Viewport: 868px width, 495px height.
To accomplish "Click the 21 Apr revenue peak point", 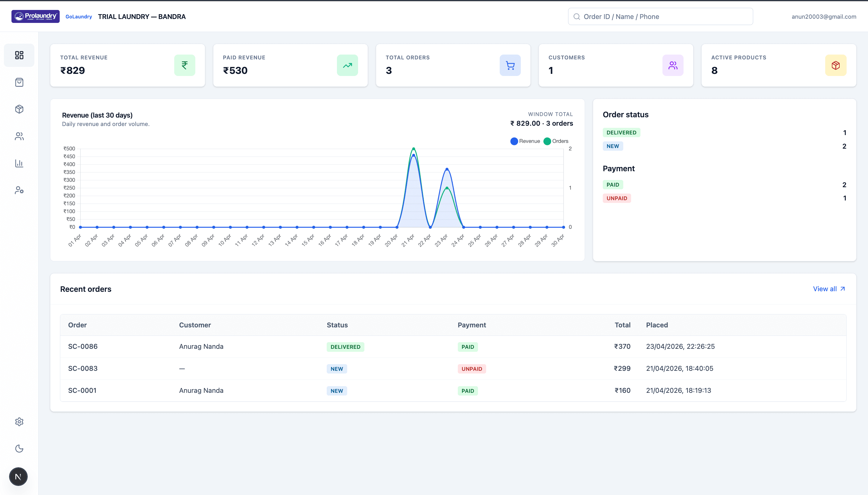I will (414, 155).
